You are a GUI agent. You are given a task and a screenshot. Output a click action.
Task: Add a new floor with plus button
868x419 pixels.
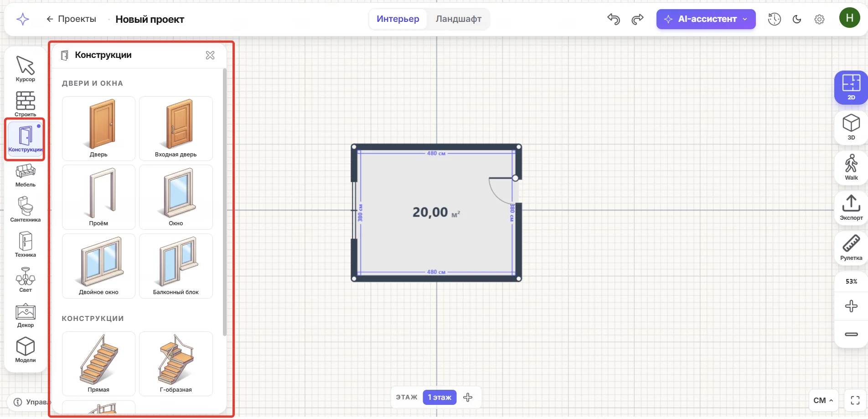[x=468, y=397]
